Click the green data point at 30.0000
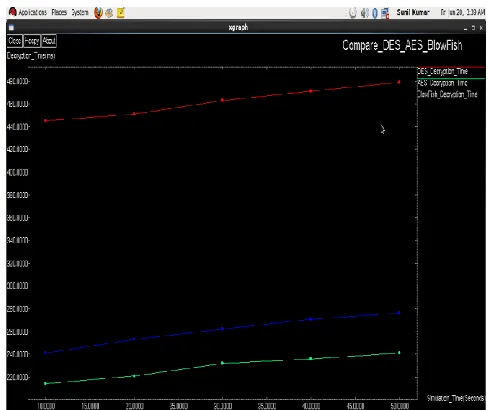Image resolution: width=488 pixels, height=410 pixels. [x=222, y=363]
